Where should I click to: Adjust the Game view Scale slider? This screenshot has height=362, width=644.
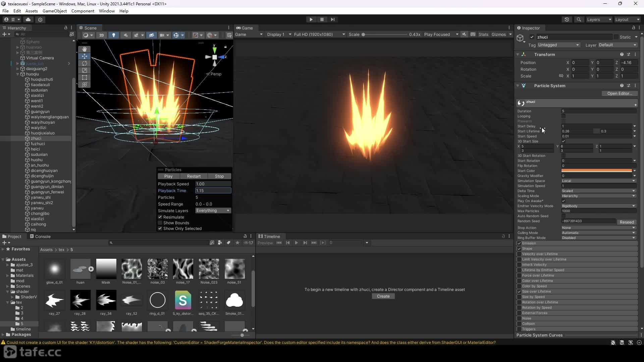pos(384,35)
